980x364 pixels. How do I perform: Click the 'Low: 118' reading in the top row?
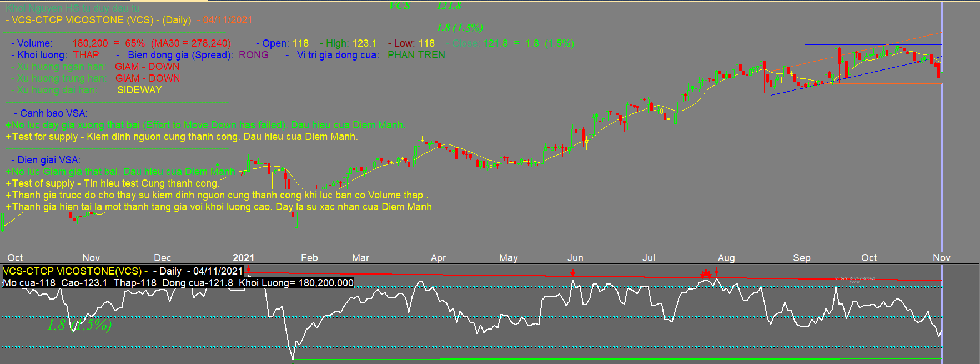coord(414,43)
